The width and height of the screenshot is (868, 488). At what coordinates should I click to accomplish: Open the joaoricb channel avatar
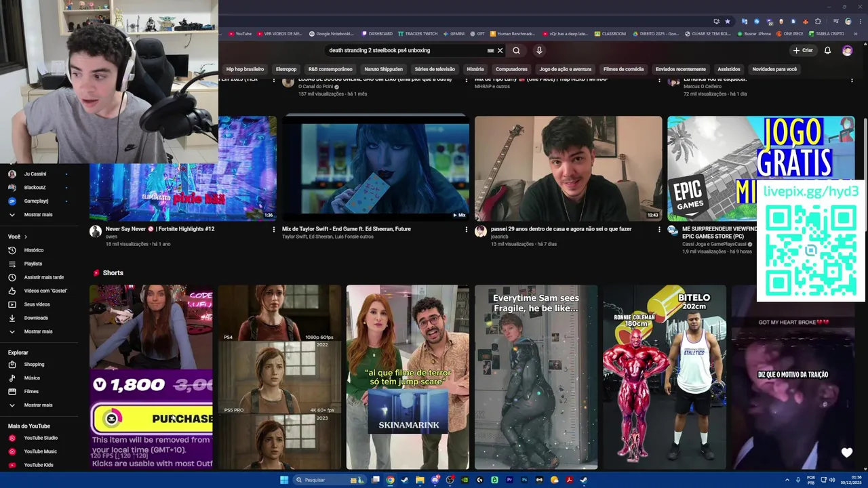click(481, 231)
